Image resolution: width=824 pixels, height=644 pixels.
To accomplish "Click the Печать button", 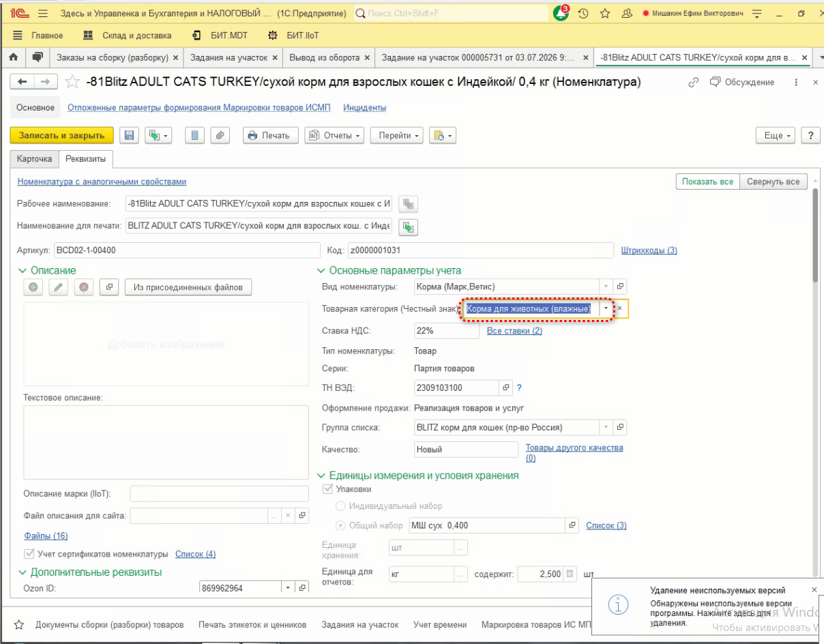I will tap(270, 135).
